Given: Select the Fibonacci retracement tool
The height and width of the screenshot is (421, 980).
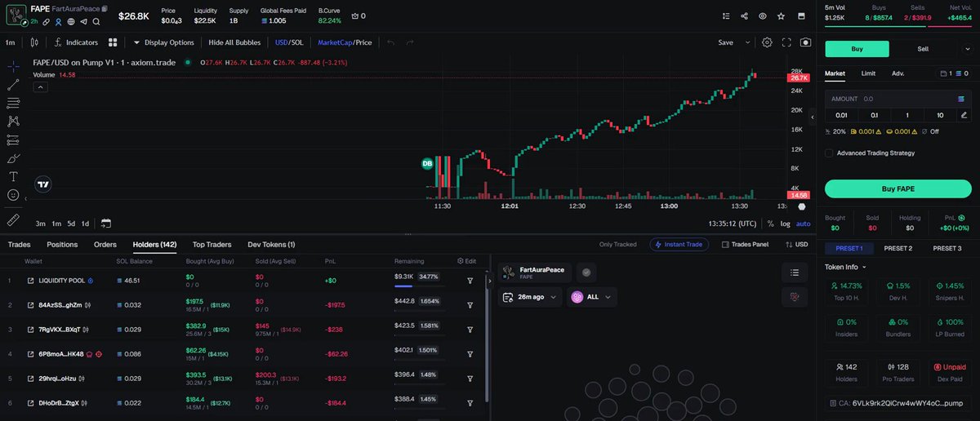Looking at the screenshot, I should [14, 103].
